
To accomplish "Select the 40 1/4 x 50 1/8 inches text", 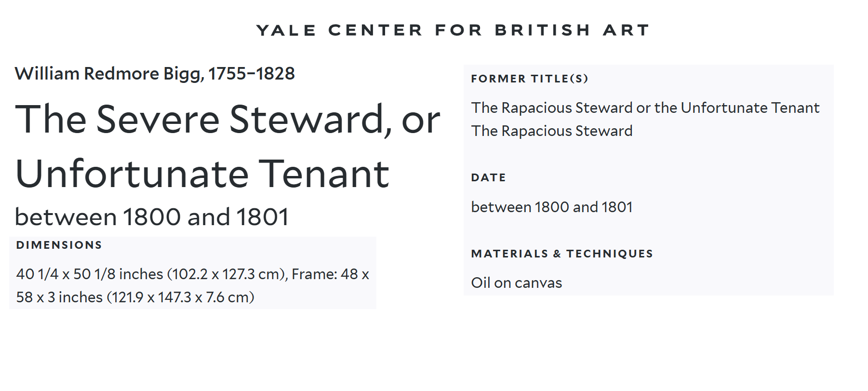I will tap(90, 274).
